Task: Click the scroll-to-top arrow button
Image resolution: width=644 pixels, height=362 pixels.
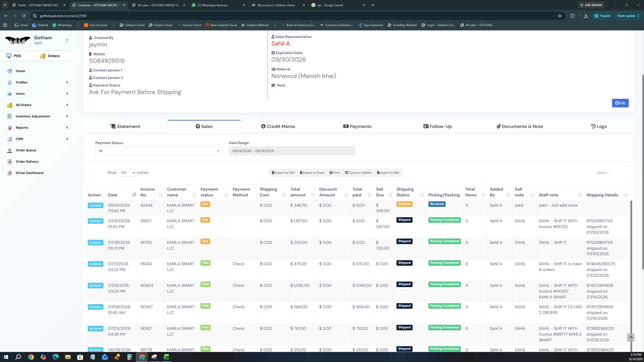Action: tap(630, 337)
